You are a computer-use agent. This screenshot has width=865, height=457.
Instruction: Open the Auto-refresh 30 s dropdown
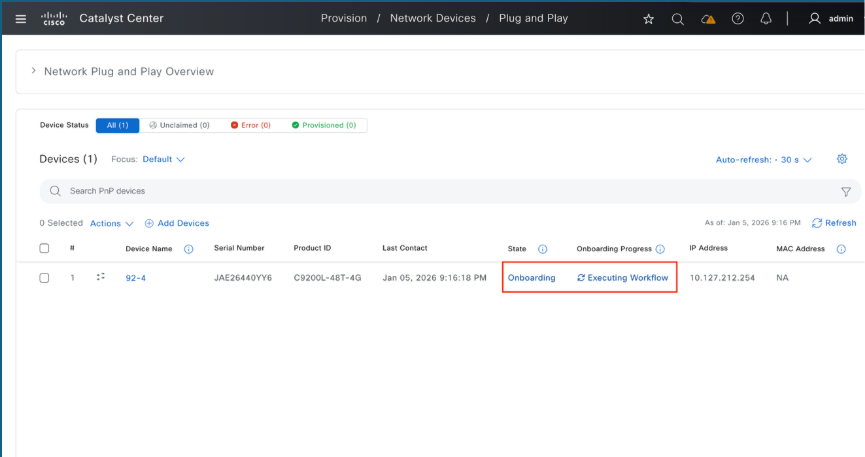[763, 160]
